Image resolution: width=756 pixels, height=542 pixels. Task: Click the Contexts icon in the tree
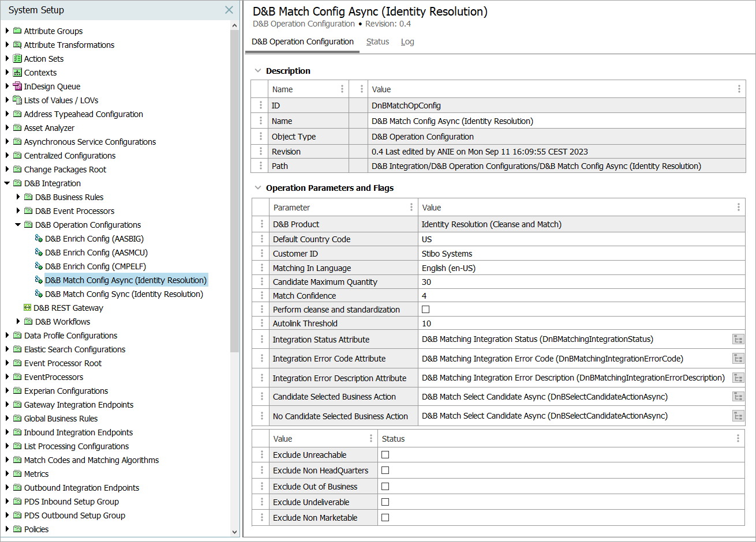pos(17,73)
